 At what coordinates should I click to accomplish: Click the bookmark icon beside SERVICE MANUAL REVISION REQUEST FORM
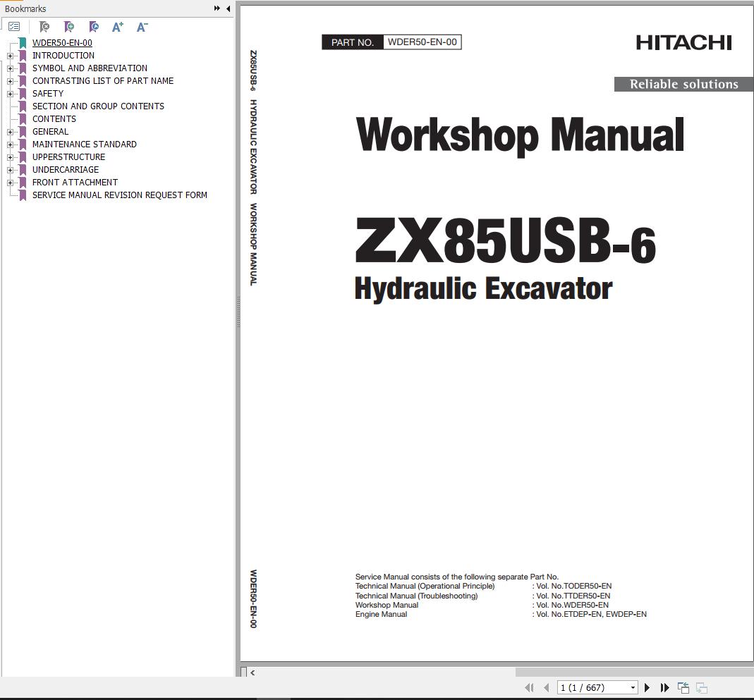pyautogui.click(x=23, y=195)
